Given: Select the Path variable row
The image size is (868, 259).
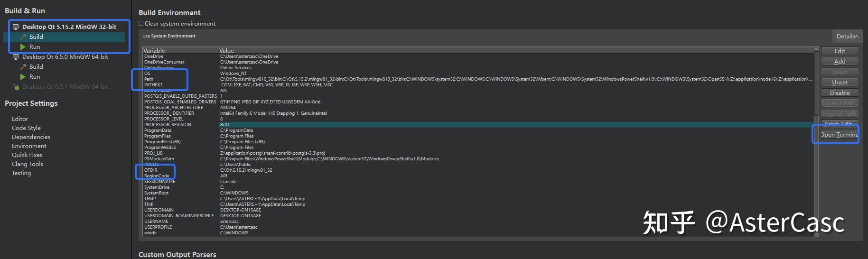Looking at the screenshot, I should 149,79.
